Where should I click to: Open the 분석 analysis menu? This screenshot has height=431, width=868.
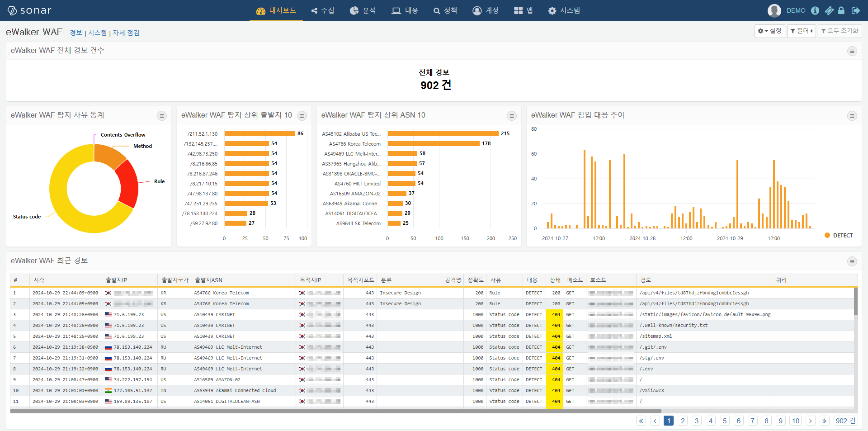[x=363, y=10]
